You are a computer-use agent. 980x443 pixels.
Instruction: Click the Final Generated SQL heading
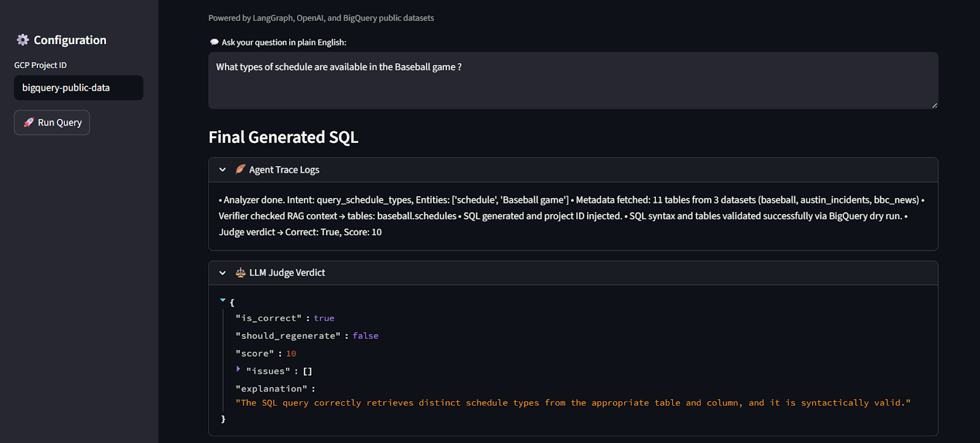click(x=283, y=137)
